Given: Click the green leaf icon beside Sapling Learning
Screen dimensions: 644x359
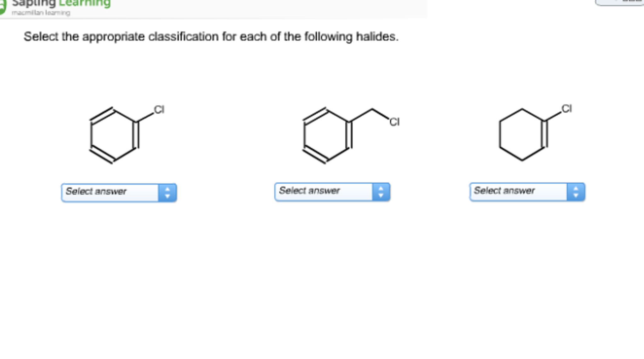Looking at the screenshot, I should tap(3, 6).
